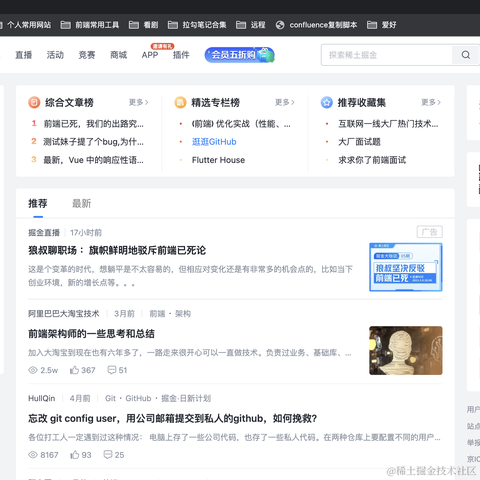
Task: Open collection 求求你了前端面试
Action: pos(372,160)
